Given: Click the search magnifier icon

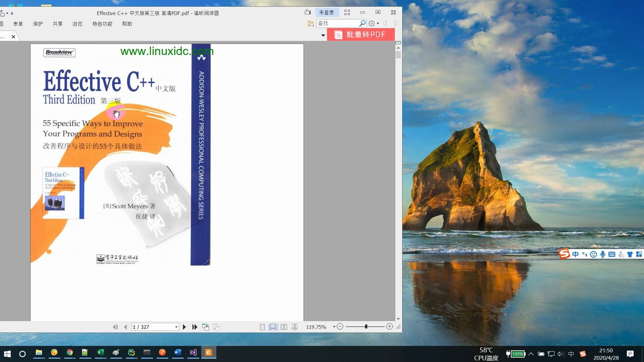Looking at the screenshot, I should point(362,23).
